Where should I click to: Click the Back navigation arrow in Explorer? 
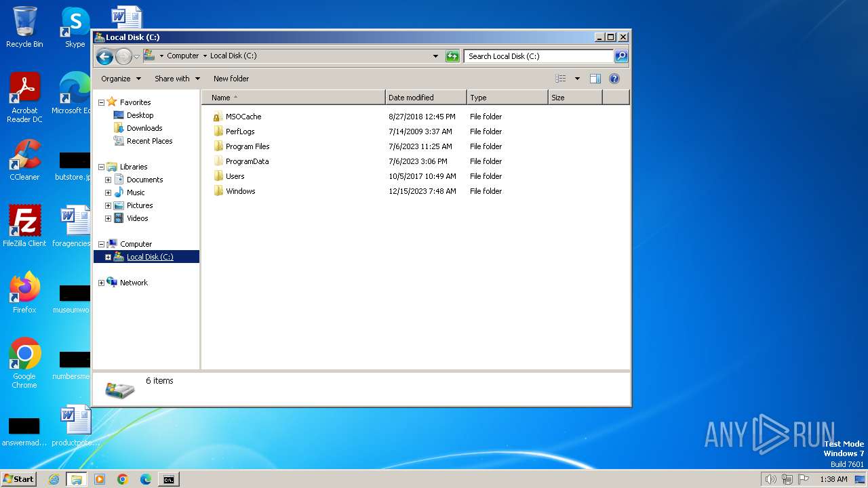tap(104, 56)
